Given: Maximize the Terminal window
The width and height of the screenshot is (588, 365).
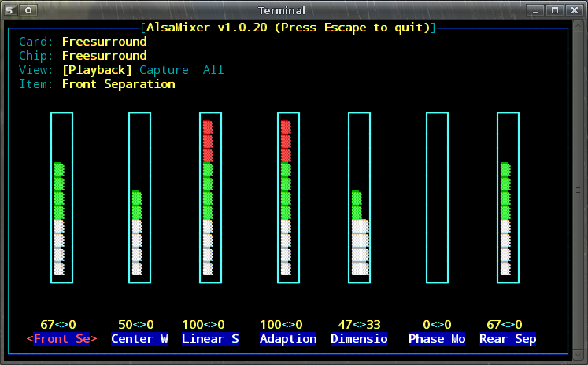Looking at the screenshot, I should coord(555,10).
